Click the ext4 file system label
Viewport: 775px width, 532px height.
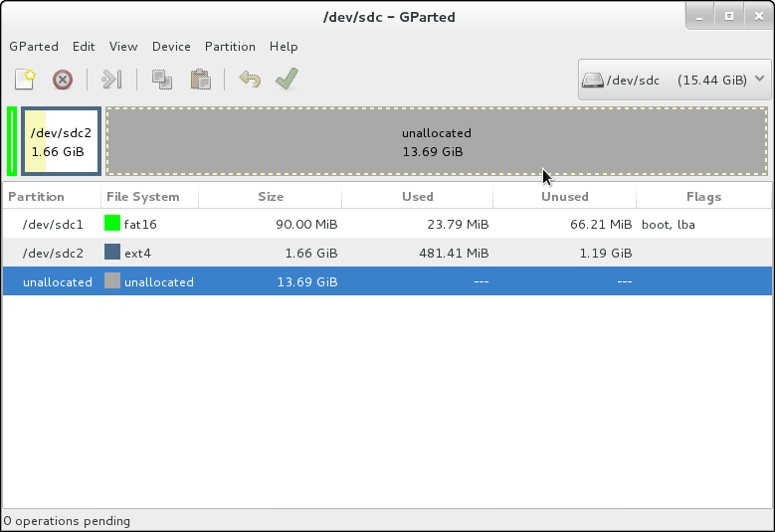[x=138, y=253]
